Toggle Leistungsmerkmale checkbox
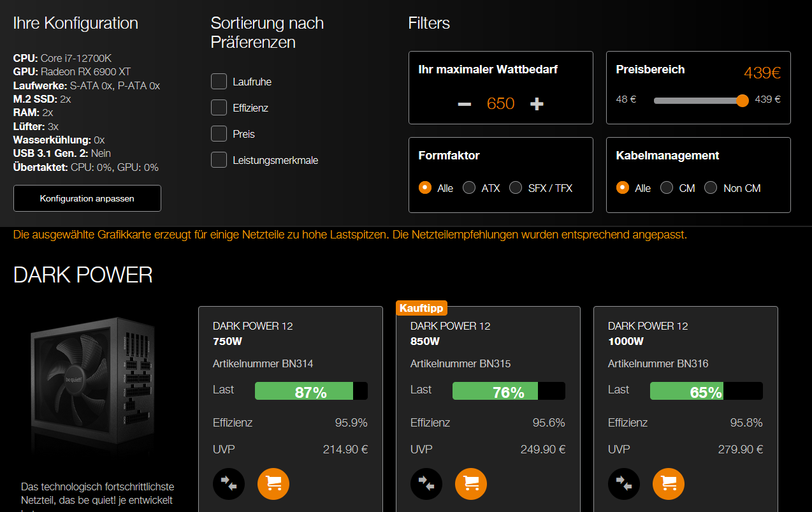This screenshot has width=812, height=512. tap(219, 160)
